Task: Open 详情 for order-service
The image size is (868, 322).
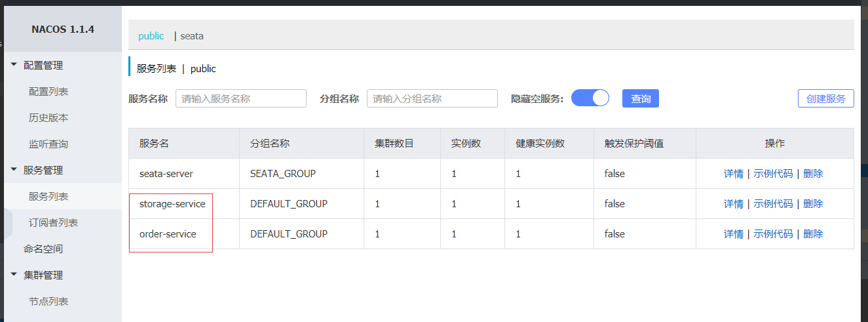Action: (x=733, y=234)
